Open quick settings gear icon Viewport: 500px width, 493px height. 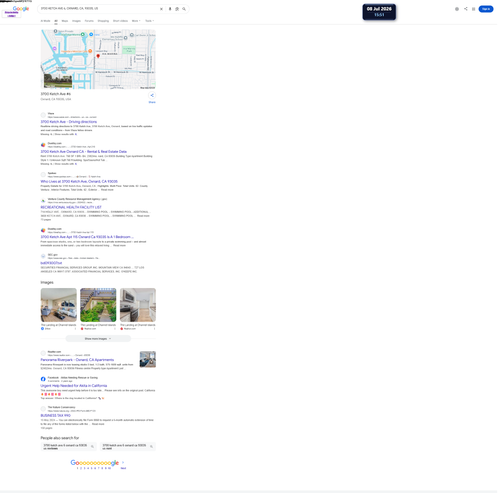tap(457, 9)
